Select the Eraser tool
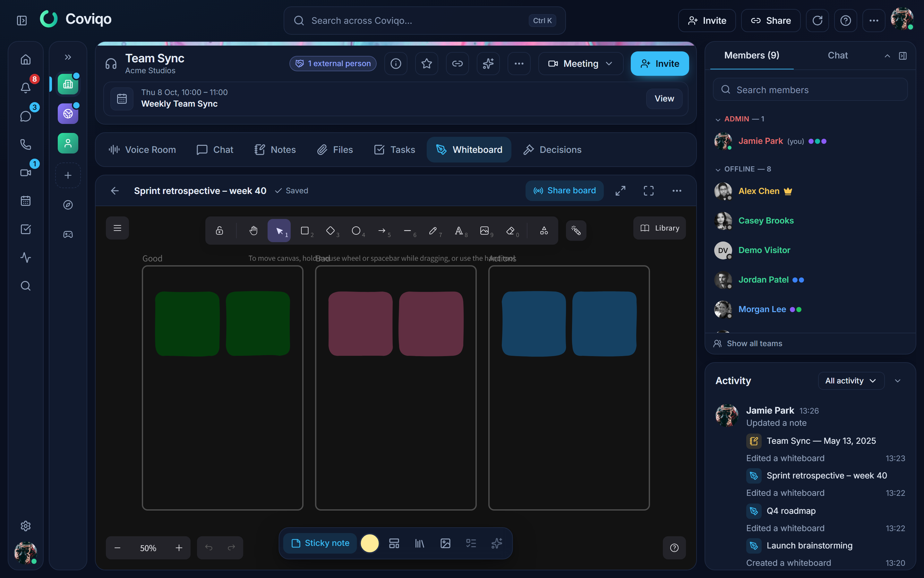This screenshot has height=578, width=924. click(x=510, y=231)
